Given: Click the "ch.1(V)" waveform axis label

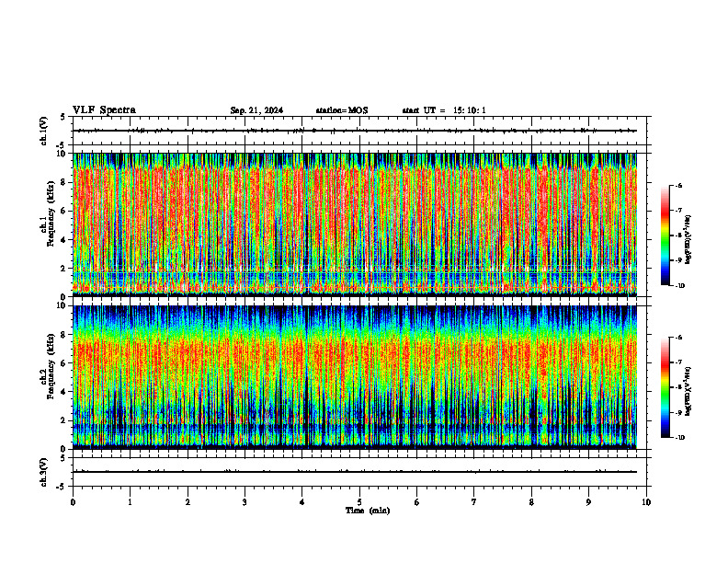Looking at the screenshot, I should click(x=44, y=131).
